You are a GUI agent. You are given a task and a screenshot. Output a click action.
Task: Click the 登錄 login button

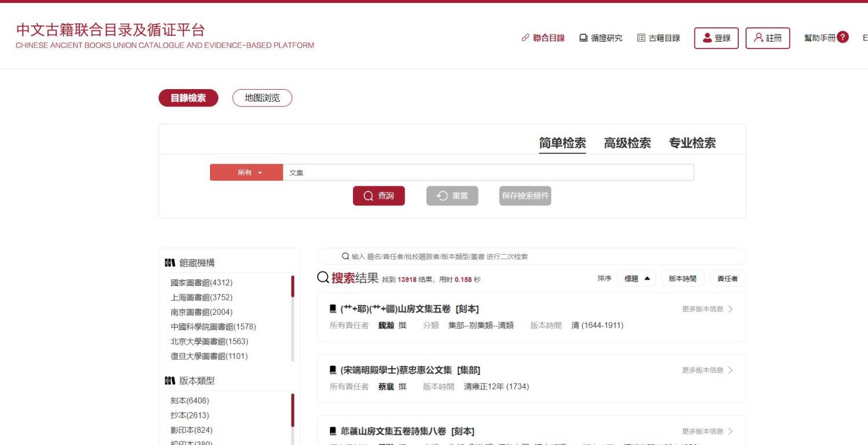pyautogui.click(x=716, y=37)
